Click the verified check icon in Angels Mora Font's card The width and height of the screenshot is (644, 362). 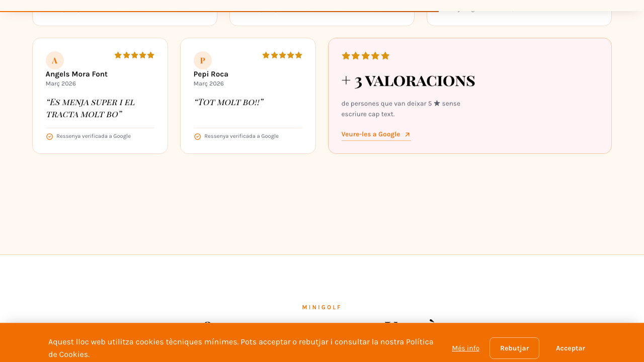[49, 136]
